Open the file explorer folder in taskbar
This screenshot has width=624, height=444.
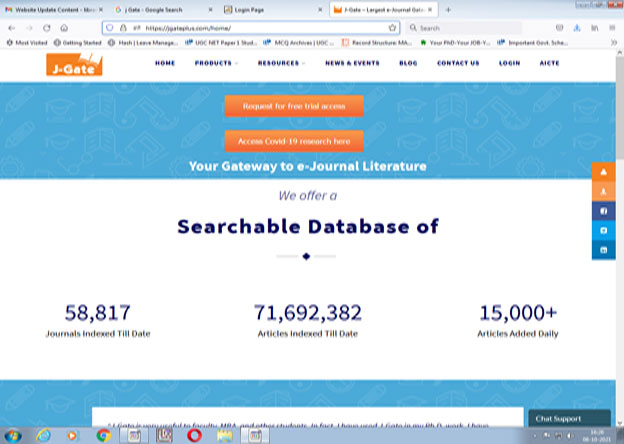pos(225,436)
